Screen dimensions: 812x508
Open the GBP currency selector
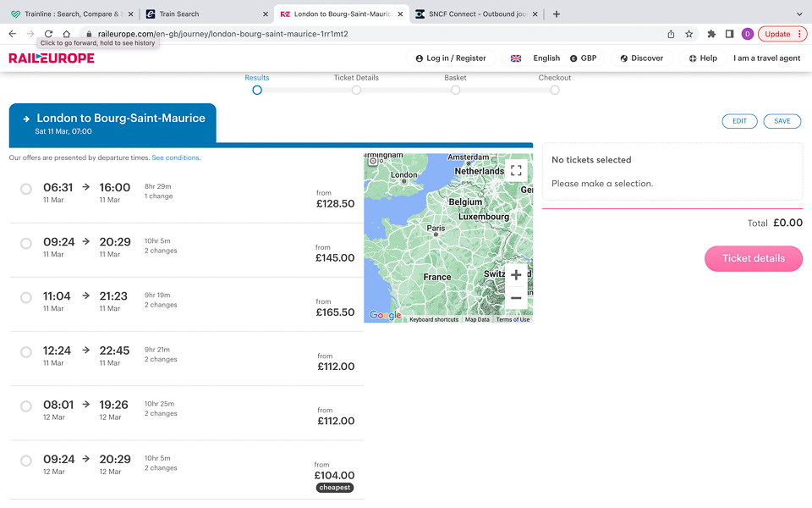point(583,58)
